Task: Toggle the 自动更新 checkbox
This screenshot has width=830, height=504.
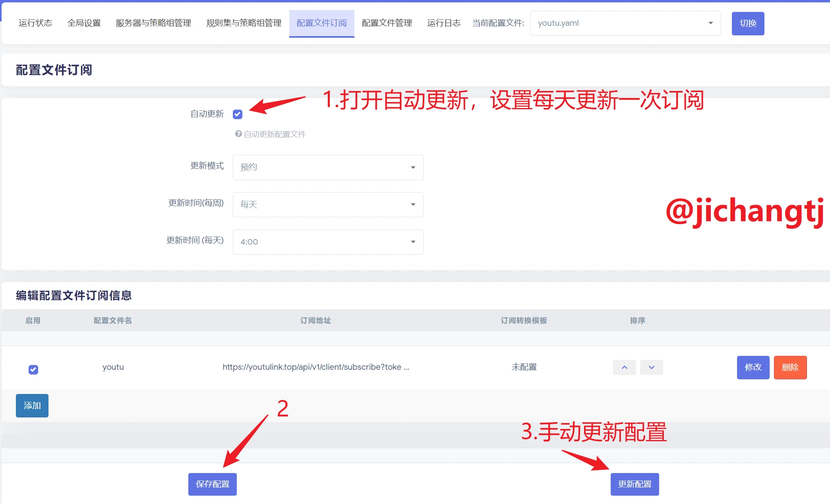Action: 238,114
